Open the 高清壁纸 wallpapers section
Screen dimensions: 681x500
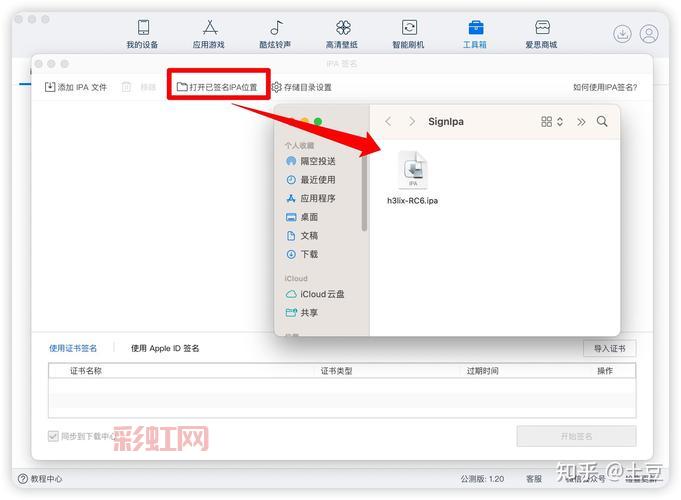click(342, 33)
